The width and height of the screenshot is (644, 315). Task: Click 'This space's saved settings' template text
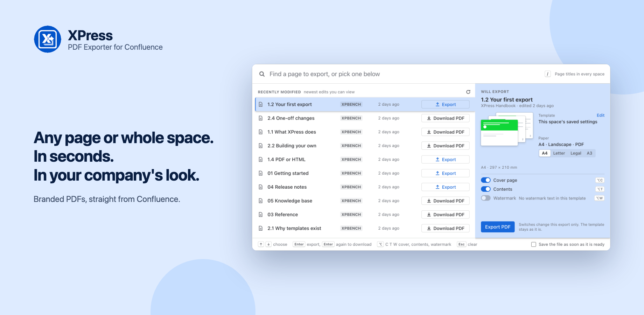point(568,122)
